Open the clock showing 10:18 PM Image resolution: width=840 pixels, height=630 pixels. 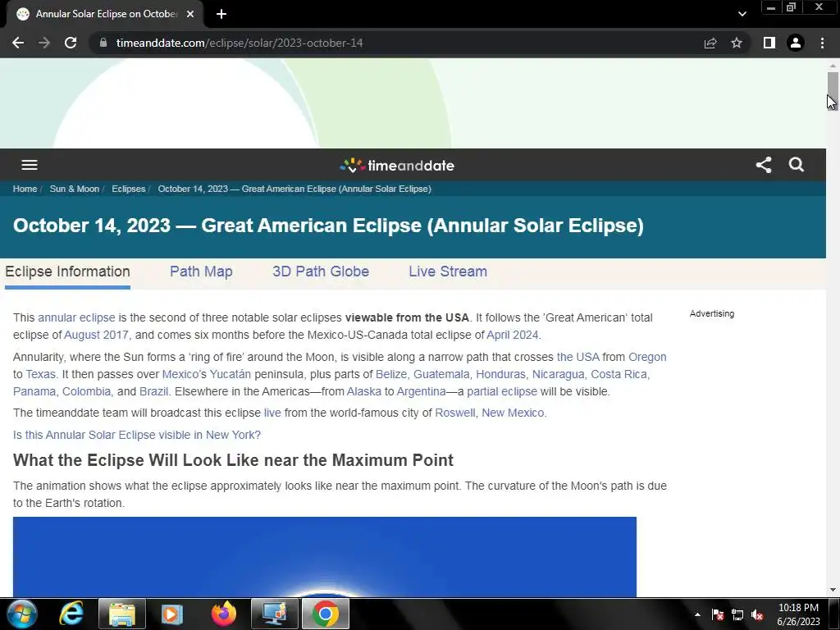pos(798,614)
